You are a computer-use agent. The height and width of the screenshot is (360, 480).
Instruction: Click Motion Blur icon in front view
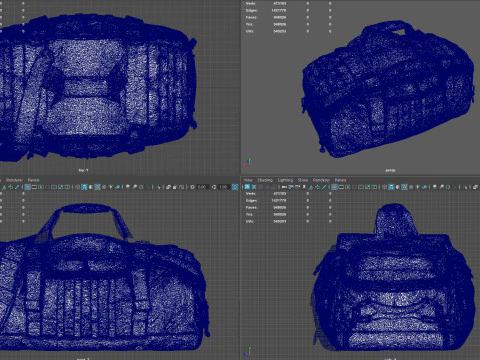tap(134, 187)
